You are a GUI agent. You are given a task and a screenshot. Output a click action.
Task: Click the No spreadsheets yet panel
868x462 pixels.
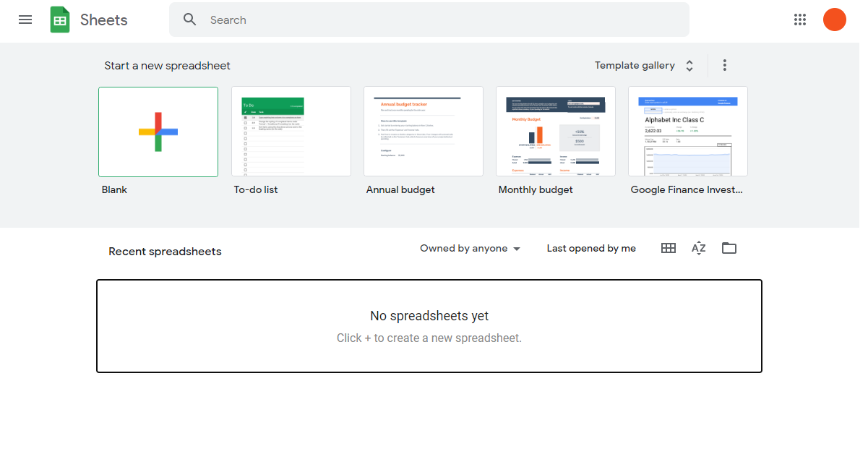429,326
